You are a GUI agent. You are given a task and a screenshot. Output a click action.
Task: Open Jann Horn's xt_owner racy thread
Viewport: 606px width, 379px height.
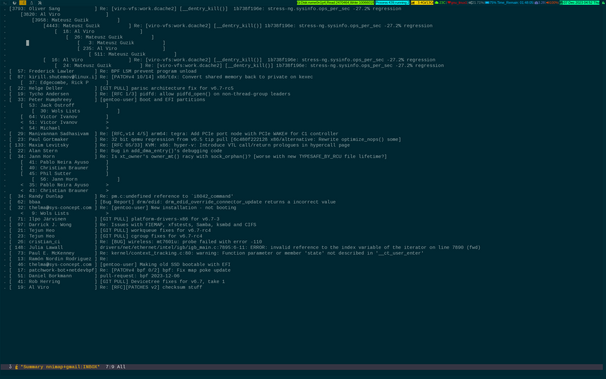[198, 156]
